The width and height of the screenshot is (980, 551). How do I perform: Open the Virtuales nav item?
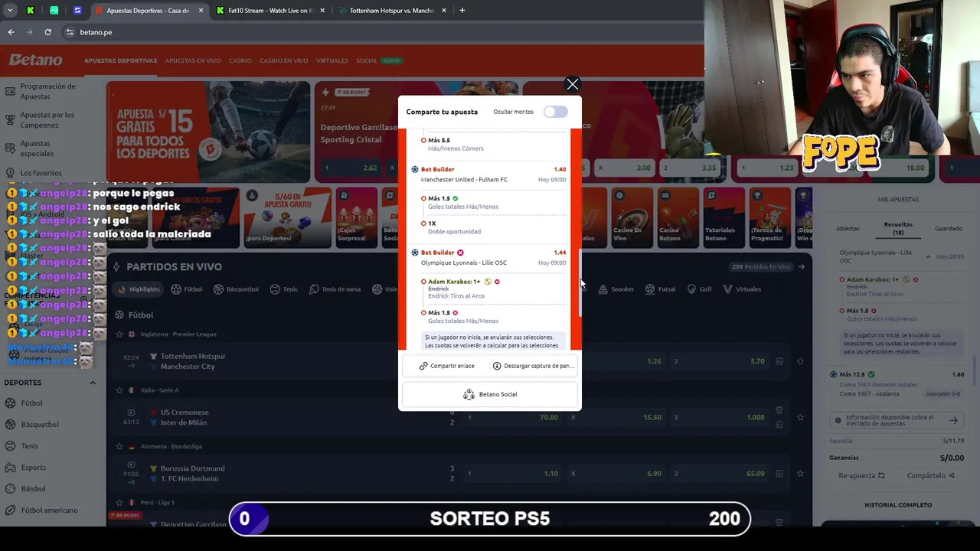[332, 60]
